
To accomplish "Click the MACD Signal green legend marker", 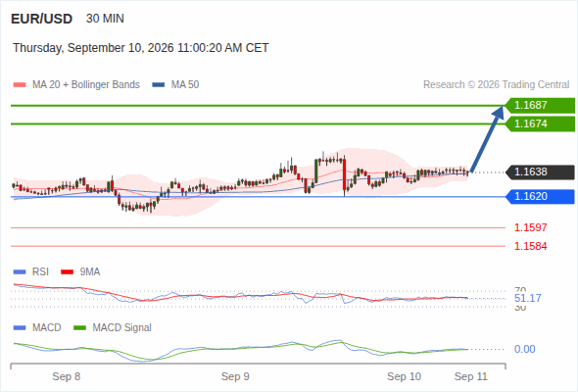I will point(79,328).
